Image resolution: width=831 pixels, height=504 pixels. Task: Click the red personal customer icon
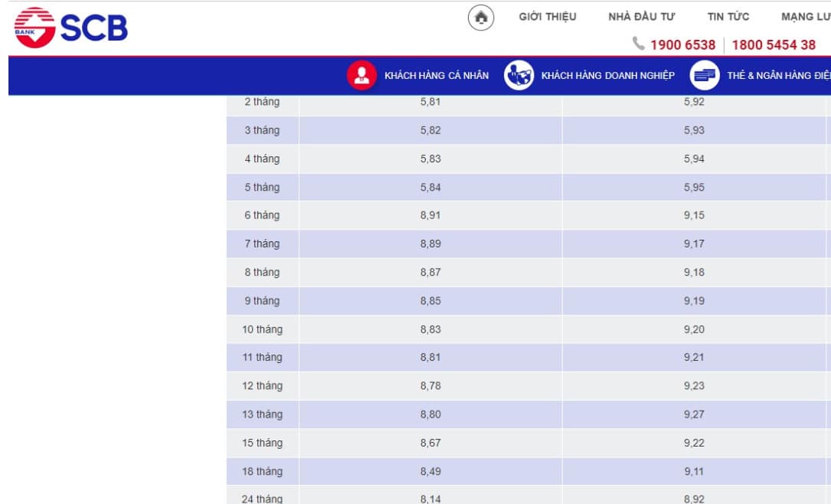coord(362,75)
